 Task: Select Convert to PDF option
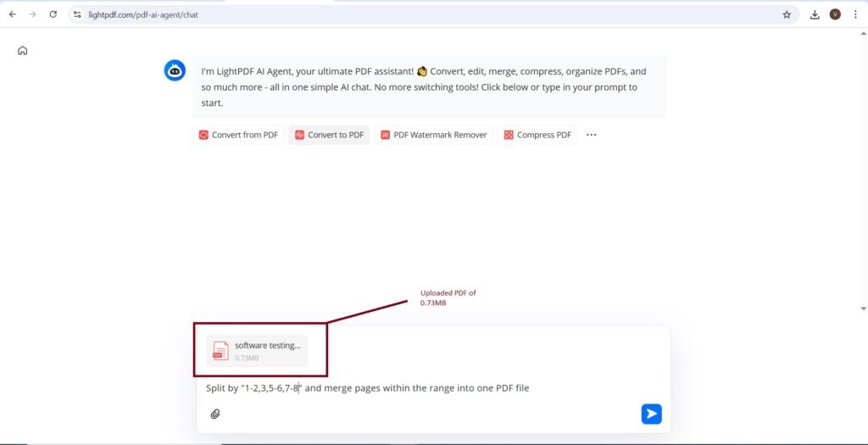coord(329,135)
